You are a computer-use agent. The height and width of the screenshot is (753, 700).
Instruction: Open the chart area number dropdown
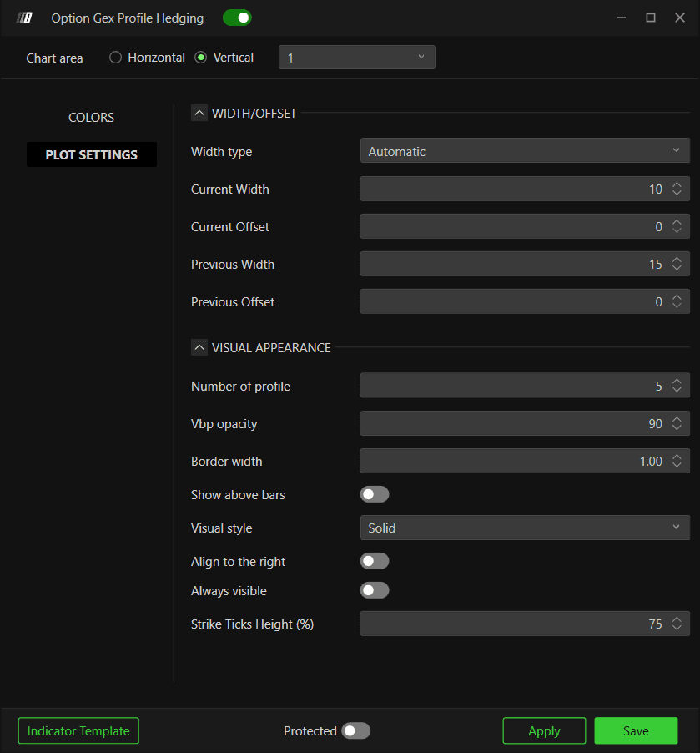pyautogui.click(x=357, y=58)
